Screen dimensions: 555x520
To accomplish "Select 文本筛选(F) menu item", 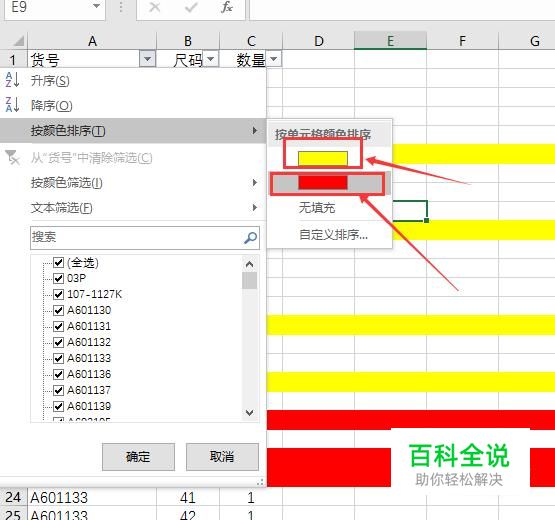I will pos(133,207).
